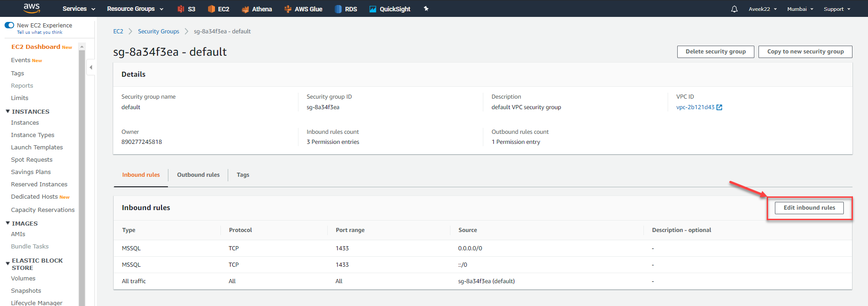Go to Security Groups breadcrumb link

pyautogui.click(x=158, y=32)
